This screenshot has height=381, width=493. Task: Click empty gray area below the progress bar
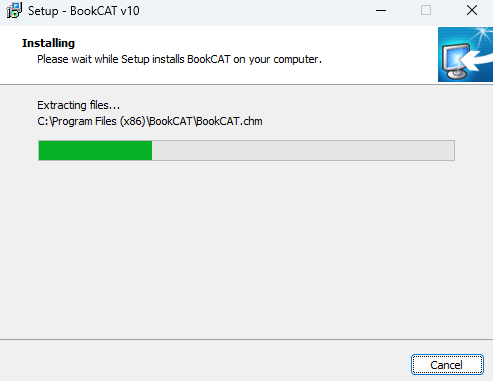click(x=246, y=250)
